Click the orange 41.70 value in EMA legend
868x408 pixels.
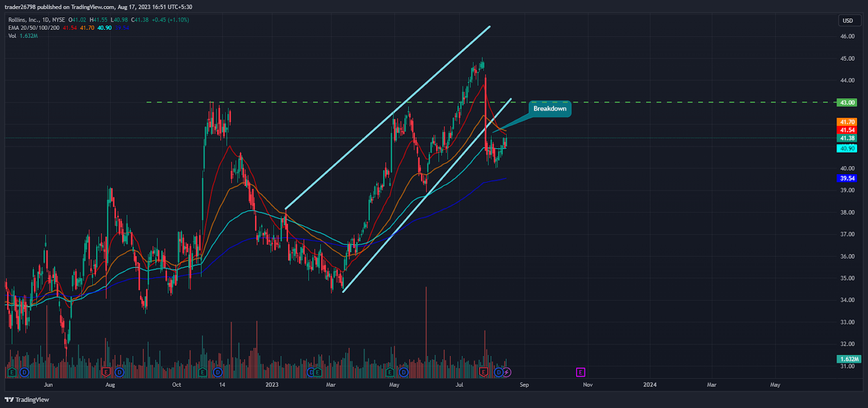tap(87, 28)
